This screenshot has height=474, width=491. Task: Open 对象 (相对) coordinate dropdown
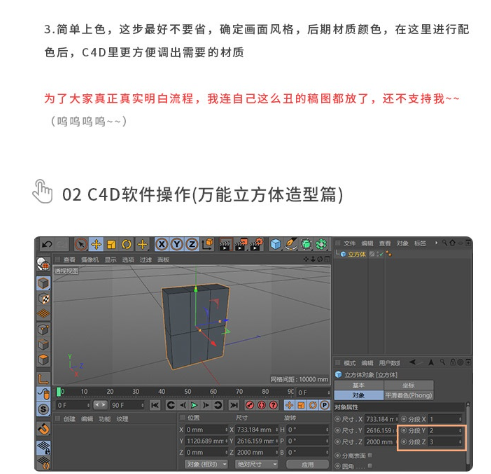tap(206, 464)
